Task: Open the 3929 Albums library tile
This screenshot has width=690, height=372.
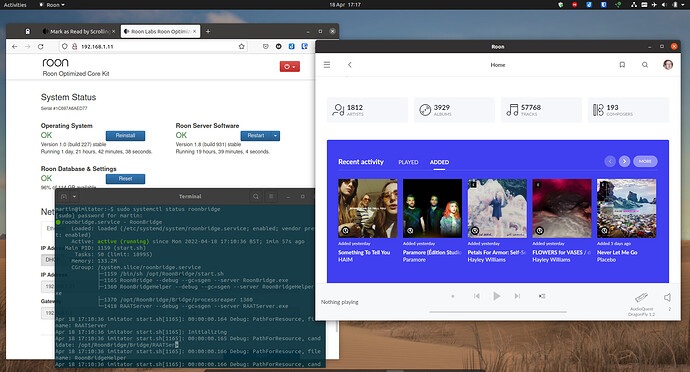Action: [454, 110]
